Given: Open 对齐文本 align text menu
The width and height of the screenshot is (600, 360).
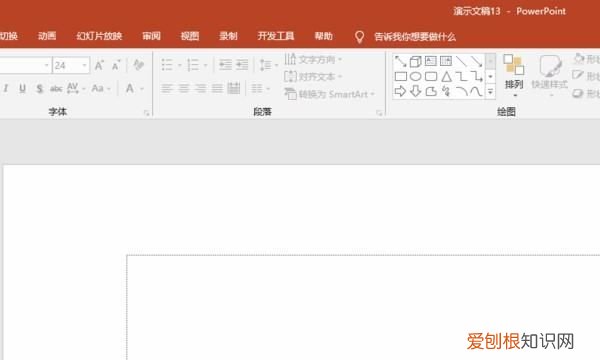Looking at the screenshot, I should 313,77.
